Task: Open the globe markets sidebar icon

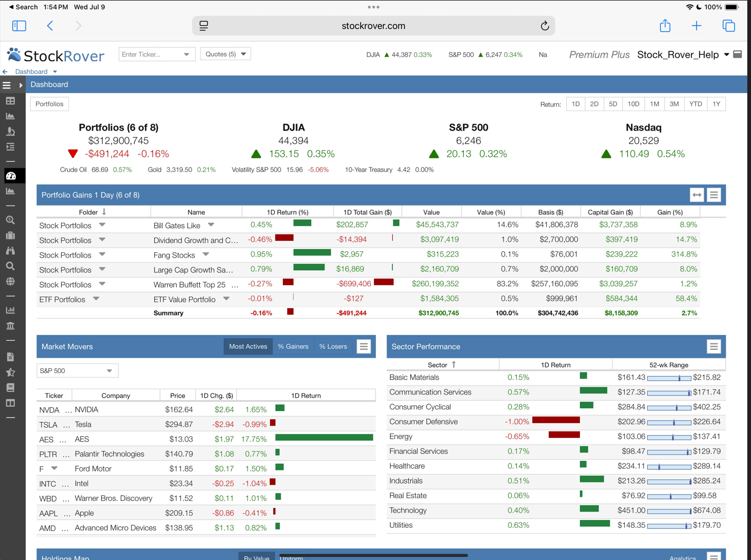Action: coord(11,281)
